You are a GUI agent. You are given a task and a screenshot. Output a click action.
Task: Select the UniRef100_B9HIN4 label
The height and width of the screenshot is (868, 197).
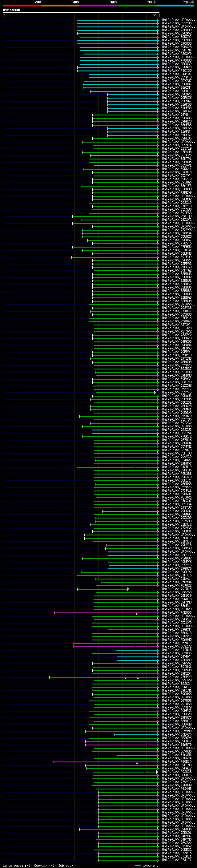(177, 50)
